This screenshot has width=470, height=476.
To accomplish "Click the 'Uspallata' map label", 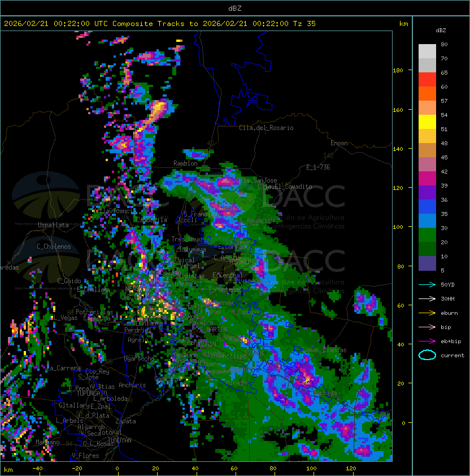I will (53, 225).
